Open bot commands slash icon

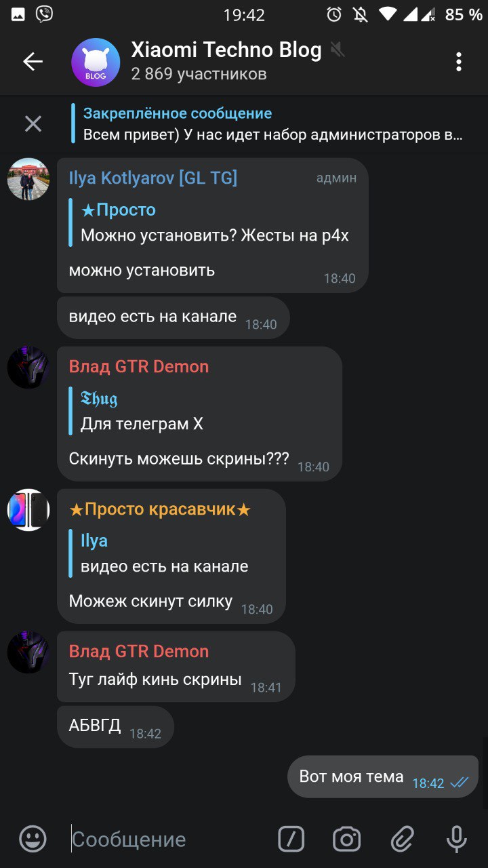pyautogui.click(x=291, y=840)
